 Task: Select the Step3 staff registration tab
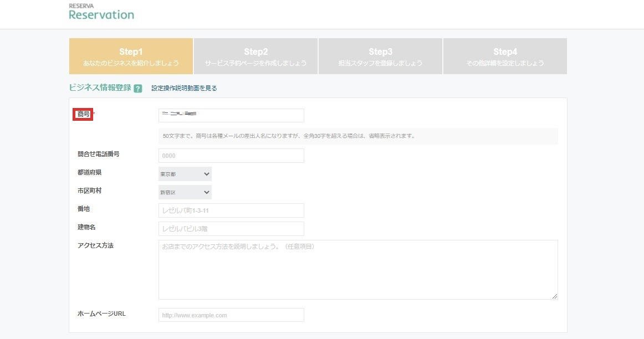[x=380, y=56]
